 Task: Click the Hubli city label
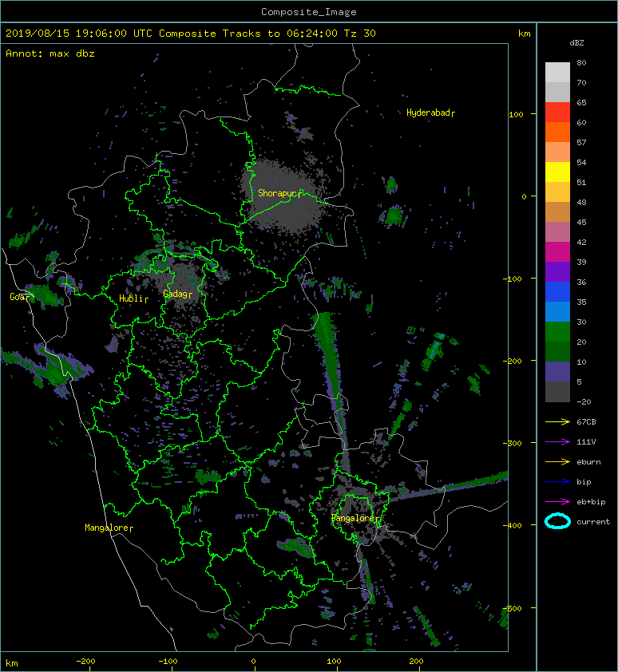(x=133, y=298)
